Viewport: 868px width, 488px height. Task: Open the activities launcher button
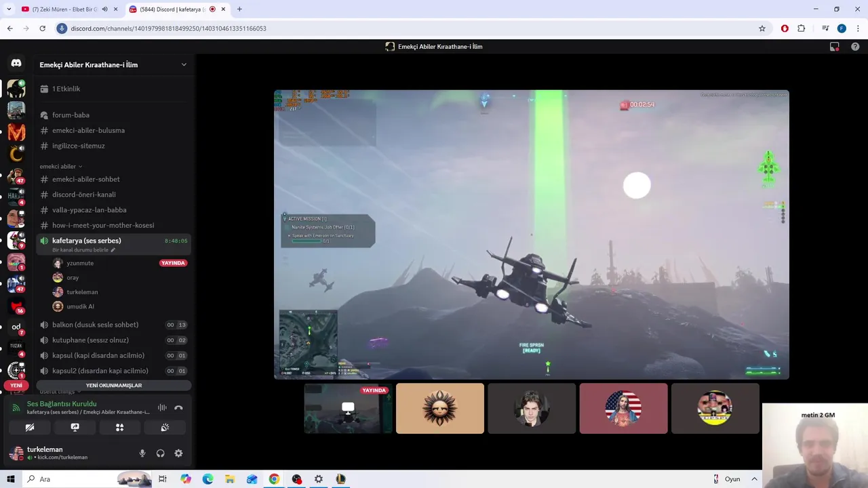coord(119,428)
